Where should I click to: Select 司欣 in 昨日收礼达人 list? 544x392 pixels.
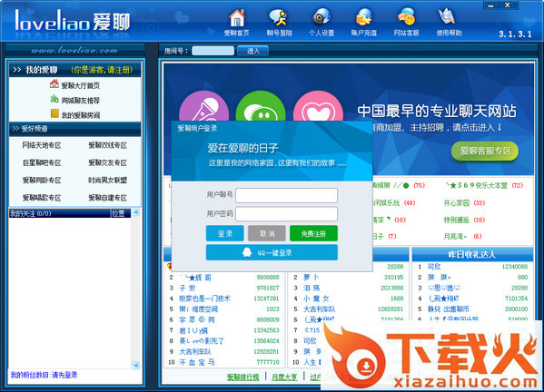pyautogui.click(x=434, y=267)
